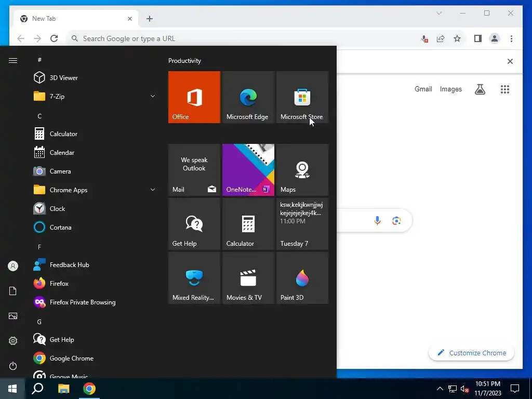This screenshot has height=399, width=532.
Task: Open 3D Viewer from the app list
Action: [x=95, y=78]
